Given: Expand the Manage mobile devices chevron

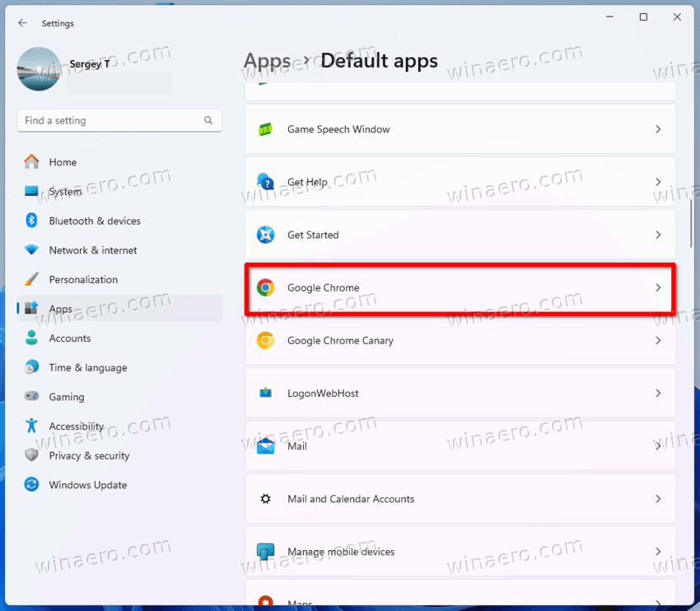Looking at the screenshot, I should pyautogui.click(x=658, y=551).
